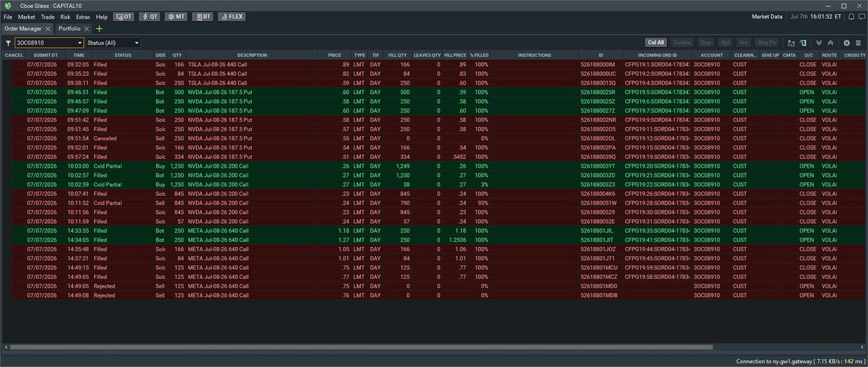Click the Cxl All button

point(656,43)
